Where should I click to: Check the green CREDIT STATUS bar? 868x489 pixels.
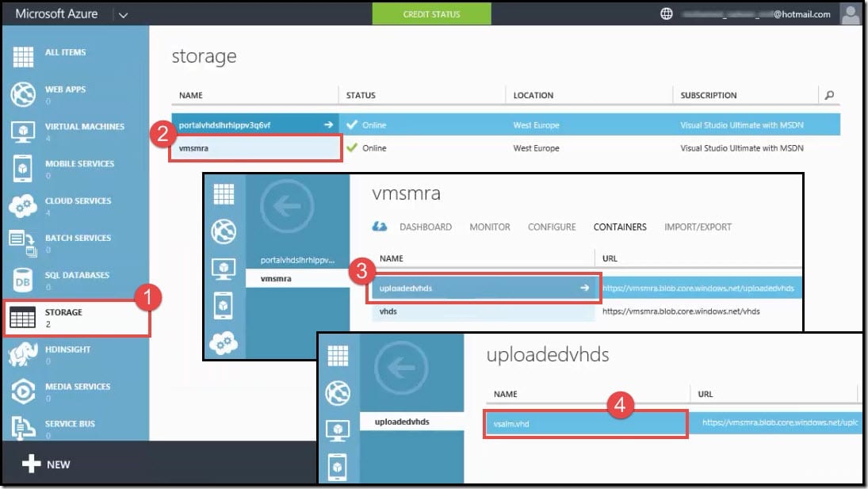[431, 13]
